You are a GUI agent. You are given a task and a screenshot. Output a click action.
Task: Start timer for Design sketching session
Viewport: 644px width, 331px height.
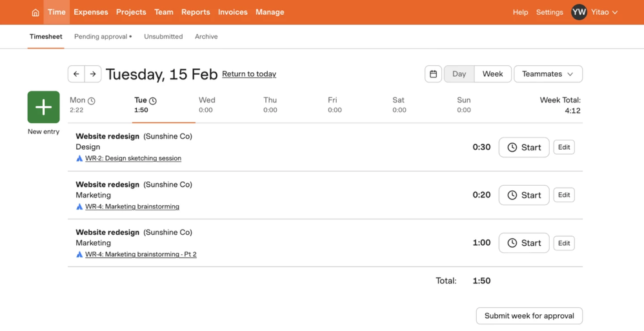pos(524,147)
